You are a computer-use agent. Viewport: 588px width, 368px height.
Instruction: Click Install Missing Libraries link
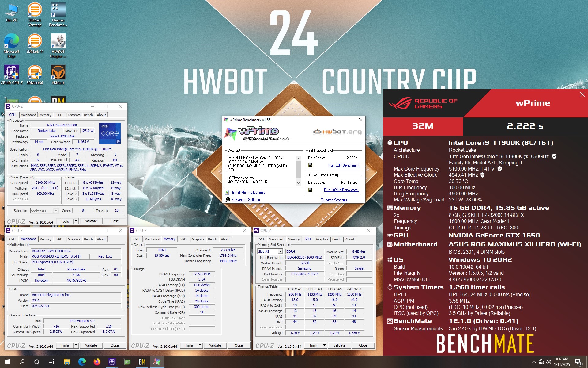point(248,192)
